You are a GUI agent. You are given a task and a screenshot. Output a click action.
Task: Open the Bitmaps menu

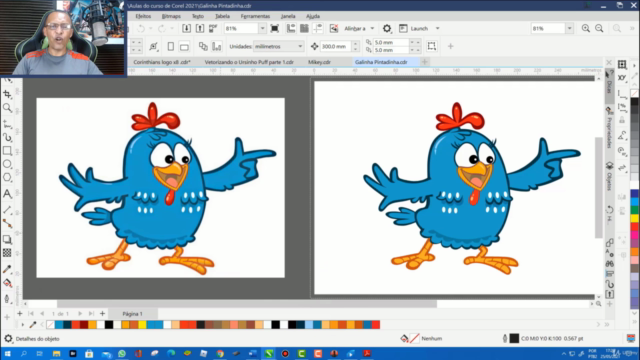point(171,16)
